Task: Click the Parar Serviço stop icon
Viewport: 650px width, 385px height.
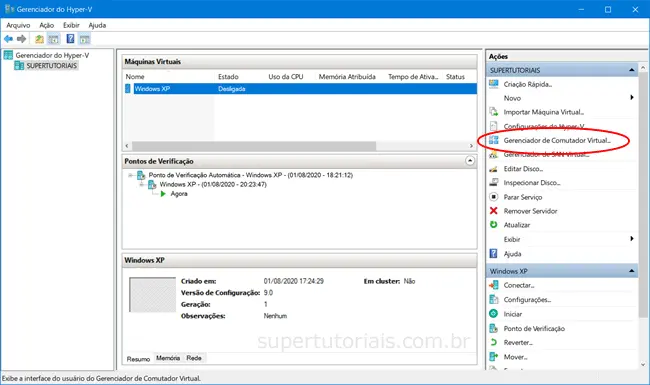Action: click(x=494, y=197)
